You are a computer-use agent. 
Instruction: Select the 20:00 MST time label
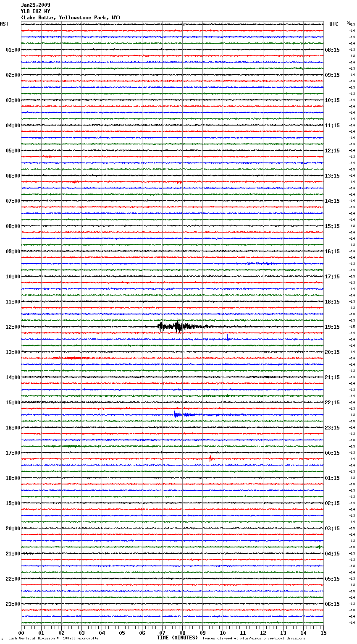13,529
